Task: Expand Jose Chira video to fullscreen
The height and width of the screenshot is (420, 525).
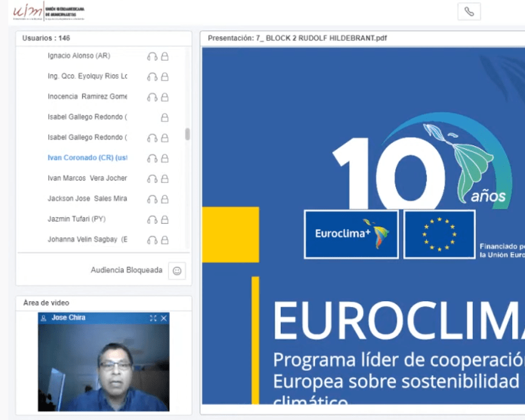Action: point(153,318)
